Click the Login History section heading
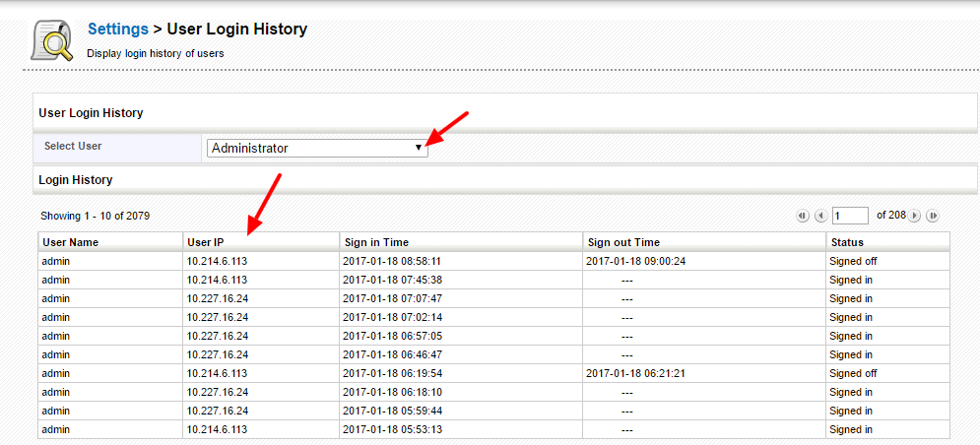The image size is (980, 445). (75, 180)
